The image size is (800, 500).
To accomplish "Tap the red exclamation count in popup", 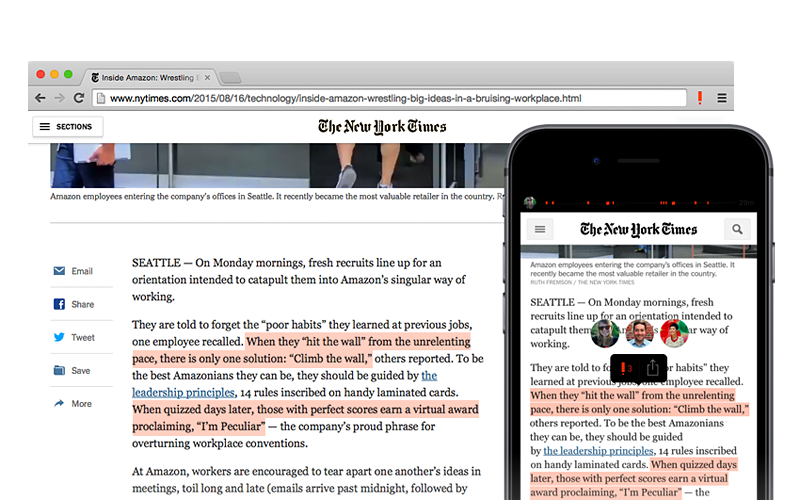I will point(624,368).
